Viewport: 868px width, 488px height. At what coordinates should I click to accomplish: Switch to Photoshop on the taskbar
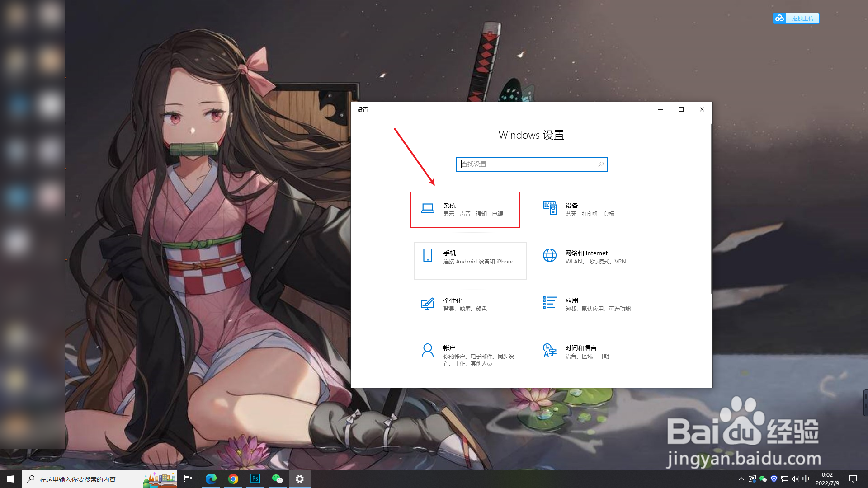[255, 479]
